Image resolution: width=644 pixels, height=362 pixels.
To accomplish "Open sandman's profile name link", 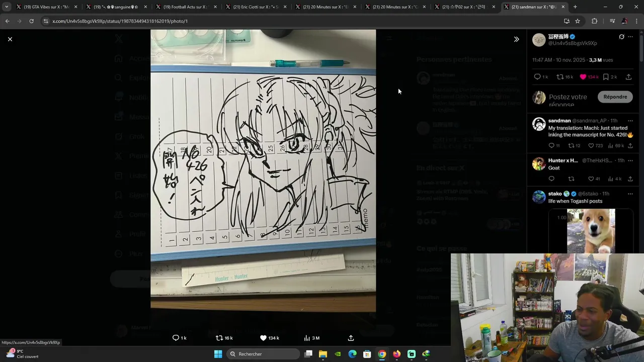I will tap(559, 121).
